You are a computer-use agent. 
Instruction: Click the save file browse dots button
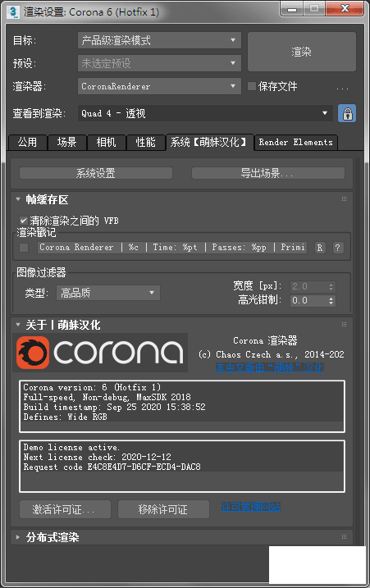coord(343,87)
